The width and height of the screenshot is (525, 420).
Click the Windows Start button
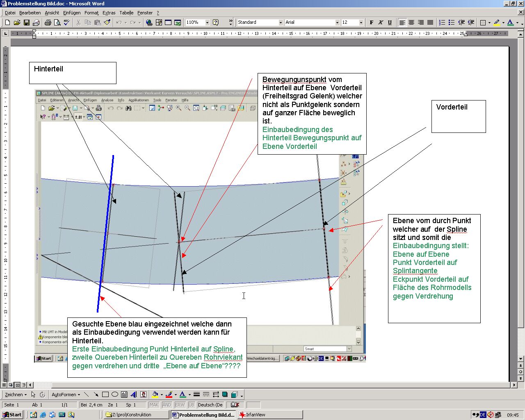tap(12, 415)
